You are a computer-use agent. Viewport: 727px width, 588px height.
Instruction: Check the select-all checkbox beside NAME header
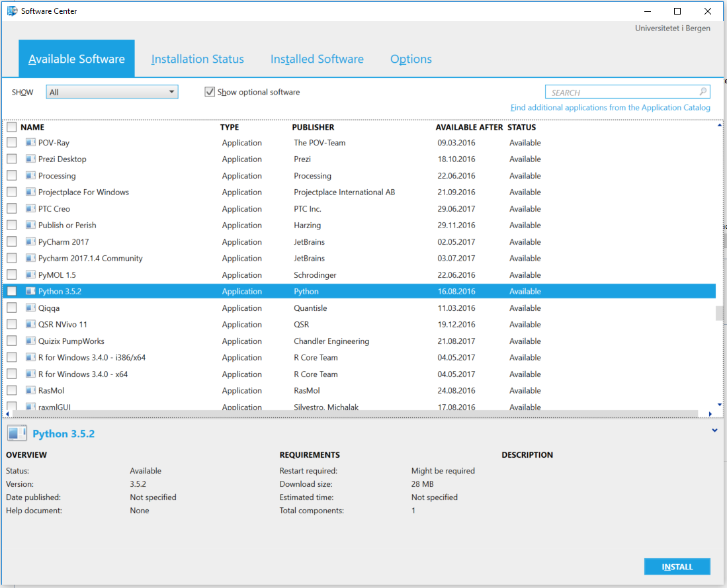12,127
